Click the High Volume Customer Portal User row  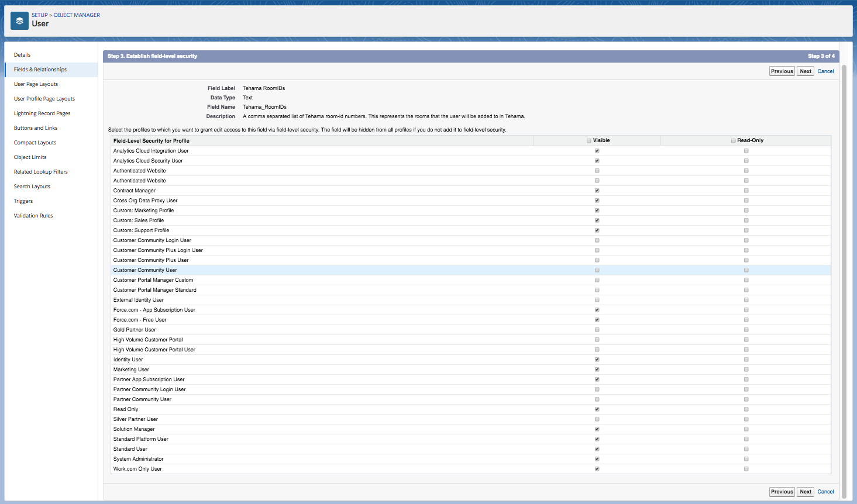pyautogui.click(x=471, y=350)
